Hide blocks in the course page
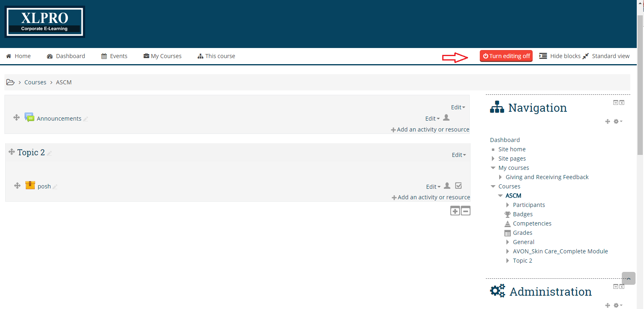 (560, 56)
